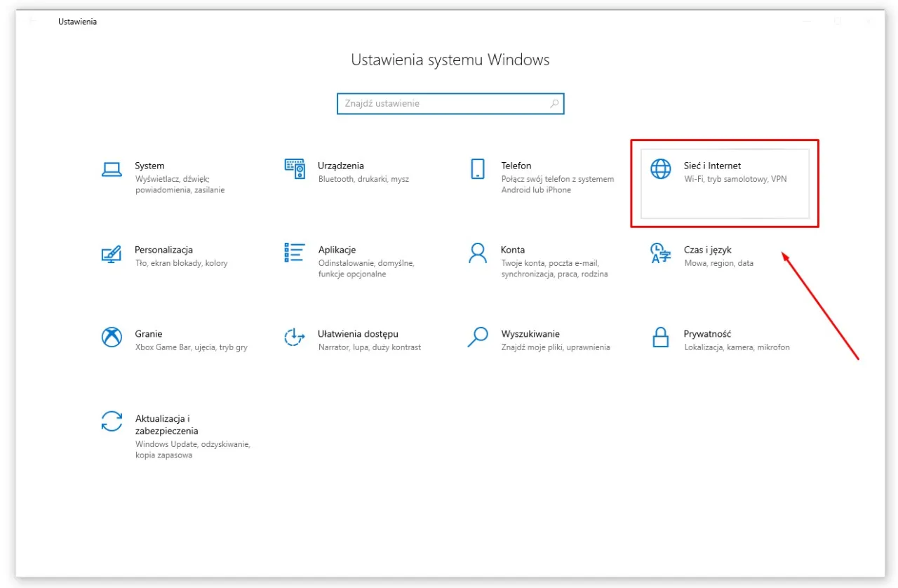898x588 pixels.
Task: Go to 'Aktualizacja i zabezpieczenia' title text
Action: coord(167,425)
